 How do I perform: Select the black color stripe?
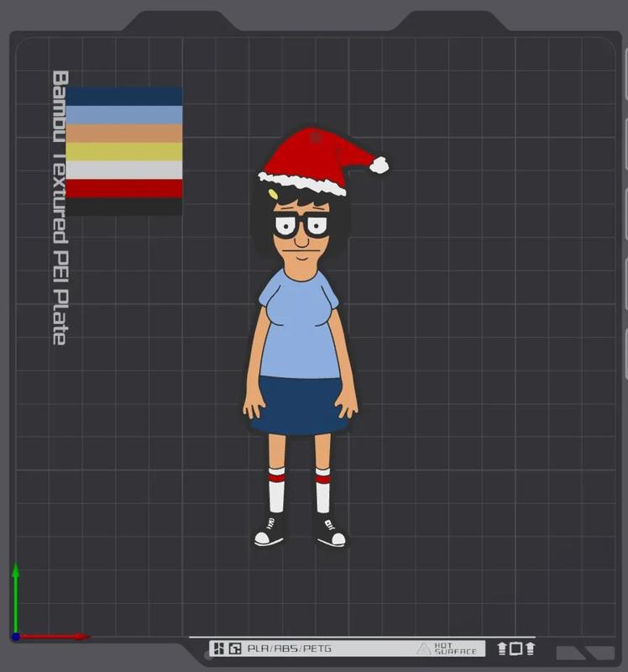124,207
